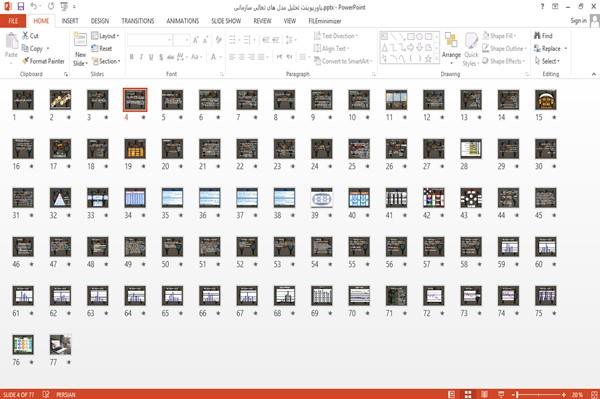Select slide 15 thumbnail
Image resolution: width=600 pixels, height=399 pixels.
click(x=545, y=100)
